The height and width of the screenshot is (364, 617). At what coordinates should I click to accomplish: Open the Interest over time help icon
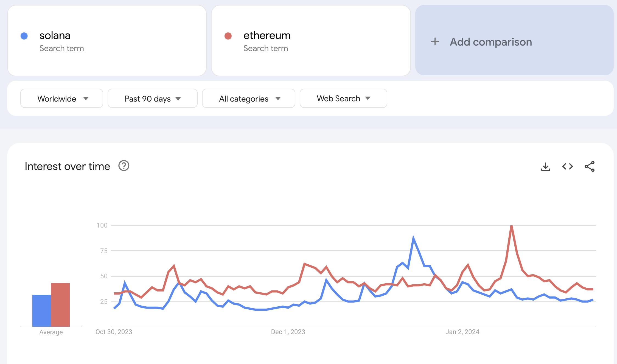pyautogui.click(x=124, y=166)
